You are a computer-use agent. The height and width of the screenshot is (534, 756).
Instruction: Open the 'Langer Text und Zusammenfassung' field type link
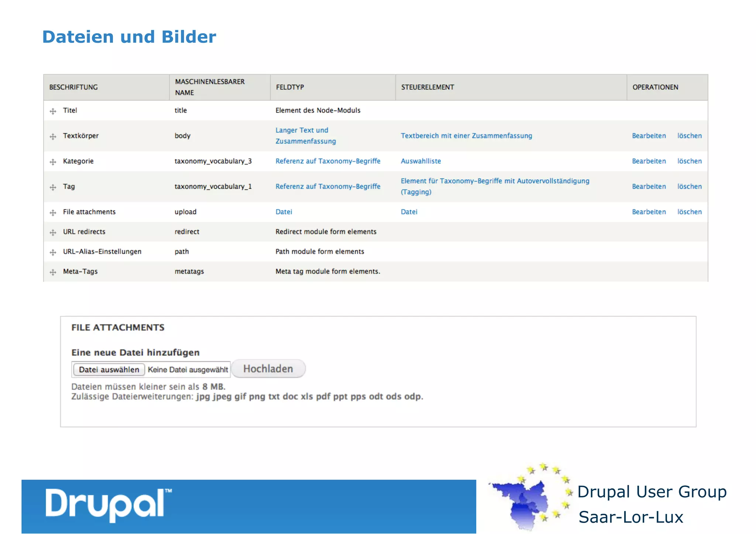(x=306, y=136)
